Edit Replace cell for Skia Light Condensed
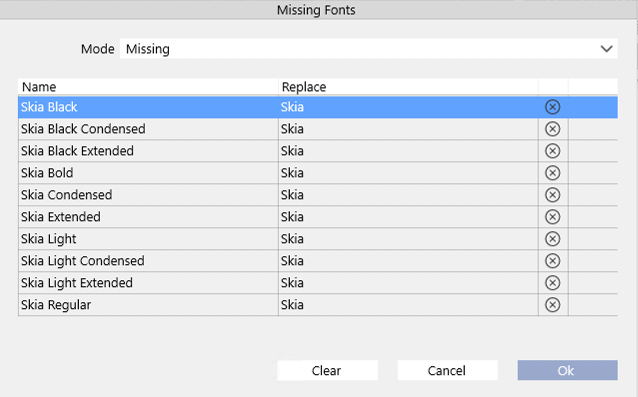This screenshot has height=397, width=638. pos(408,261)
